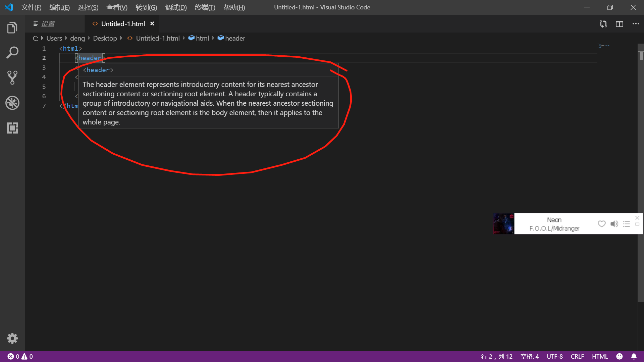Open the Explorer view in activity bar
The height and width of the screenshot is (362, 644).
click(x=12, y=28)
